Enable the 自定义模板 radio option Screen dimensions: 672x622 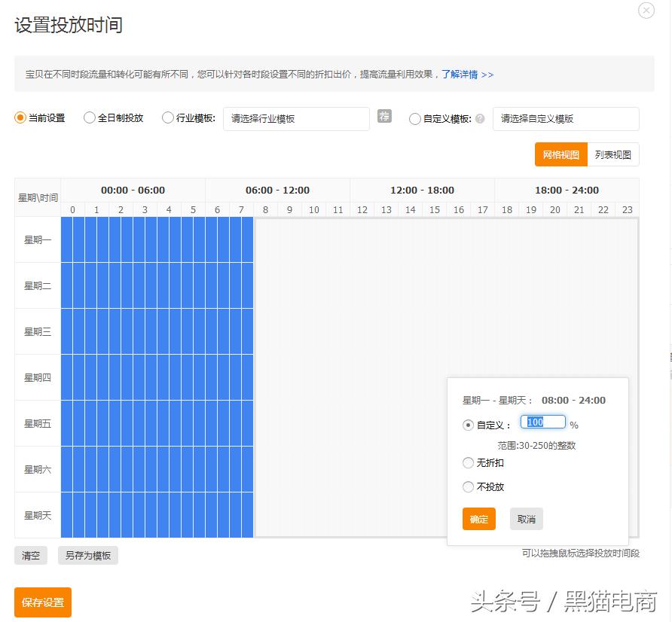click(414, 118)
